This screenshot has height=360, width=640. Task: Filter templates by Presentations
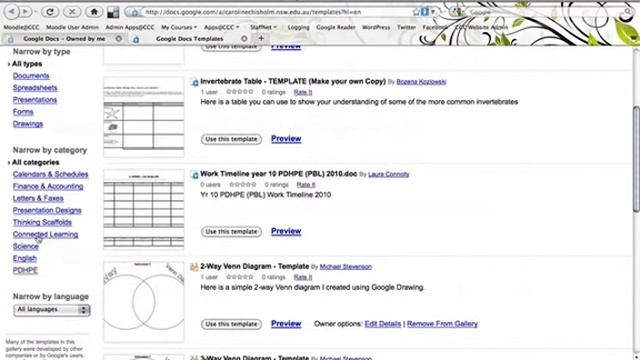[x=35, y=100]
